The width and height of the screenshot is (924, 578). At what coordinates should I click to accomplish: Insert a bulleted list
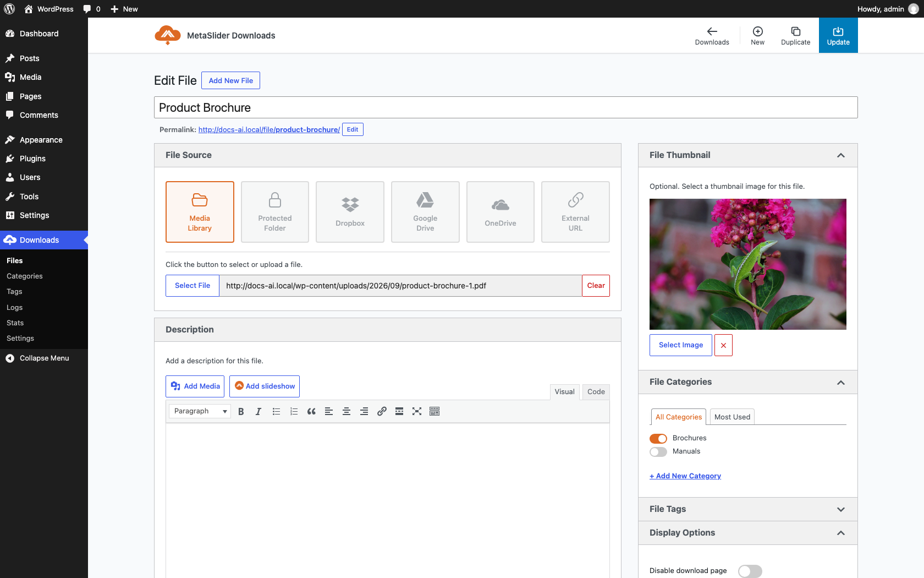point(276,411)
